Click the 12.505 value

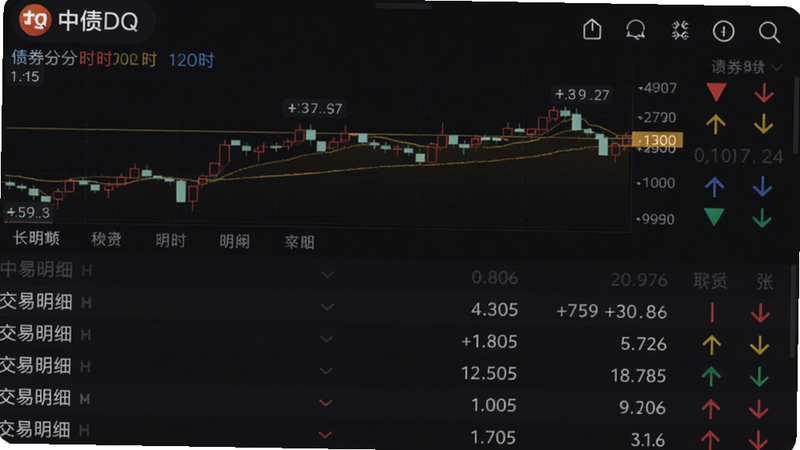tap(489, 373)
